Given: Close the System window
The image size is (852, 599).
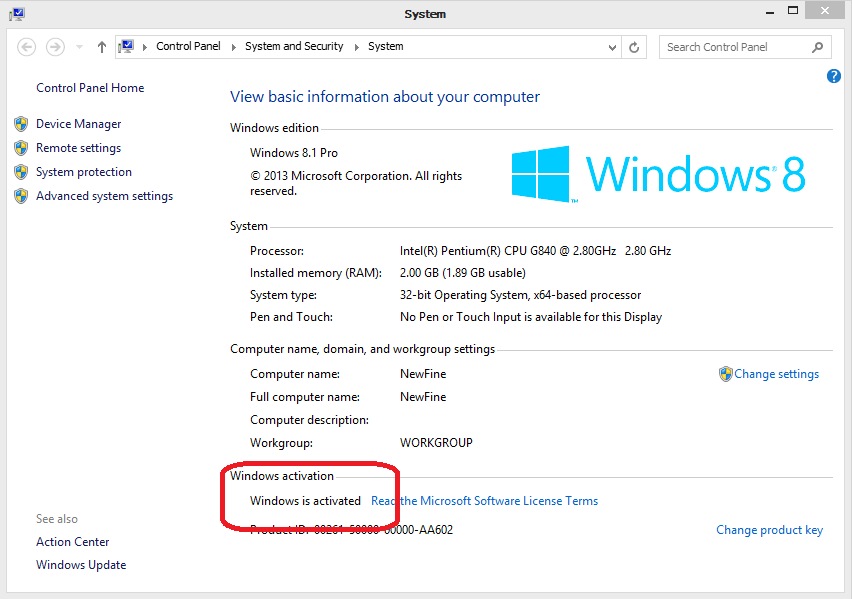Looking at the screenshot, I should click(x=825, y=11).
